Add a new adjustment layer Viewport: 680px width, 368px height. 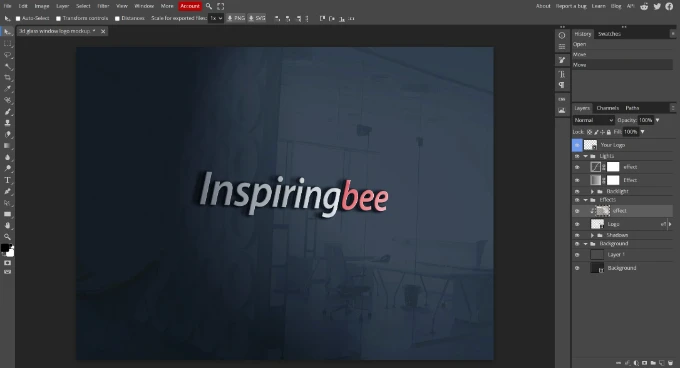636,363
